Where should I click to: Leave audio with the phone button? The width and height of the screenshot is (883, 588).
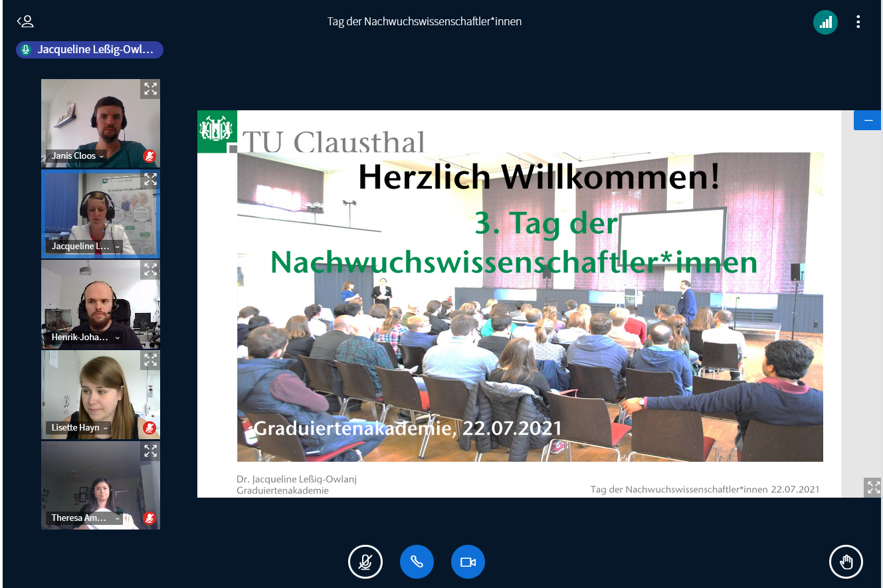417,562
